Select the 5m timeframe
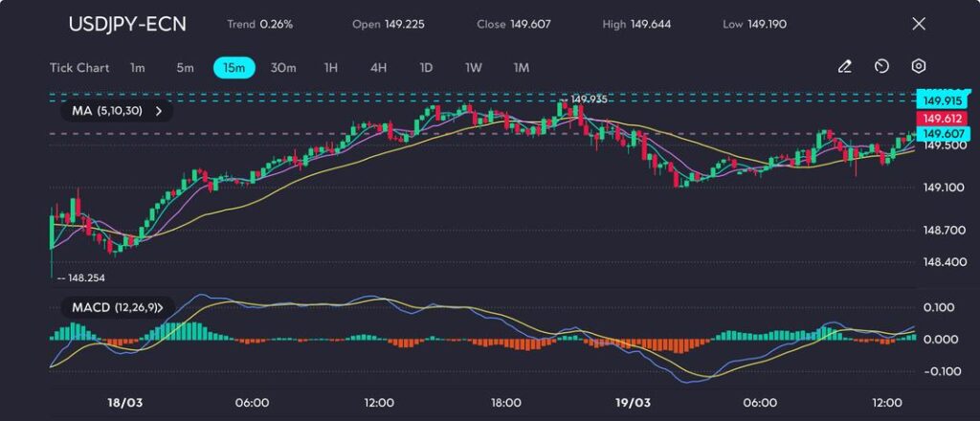Screen dimensions: 980x421 [x=185, y=68]
